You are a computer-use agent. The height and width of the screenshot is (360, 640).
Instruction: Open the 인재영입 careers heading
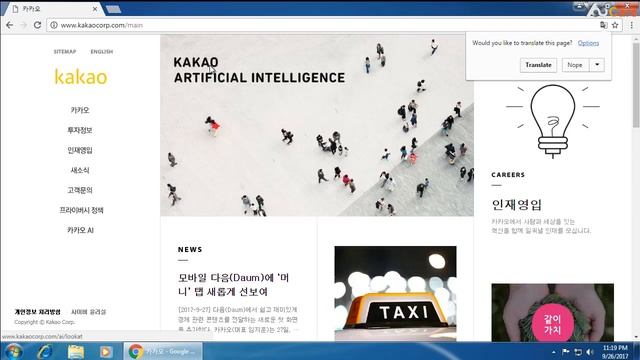pos(516,204)
